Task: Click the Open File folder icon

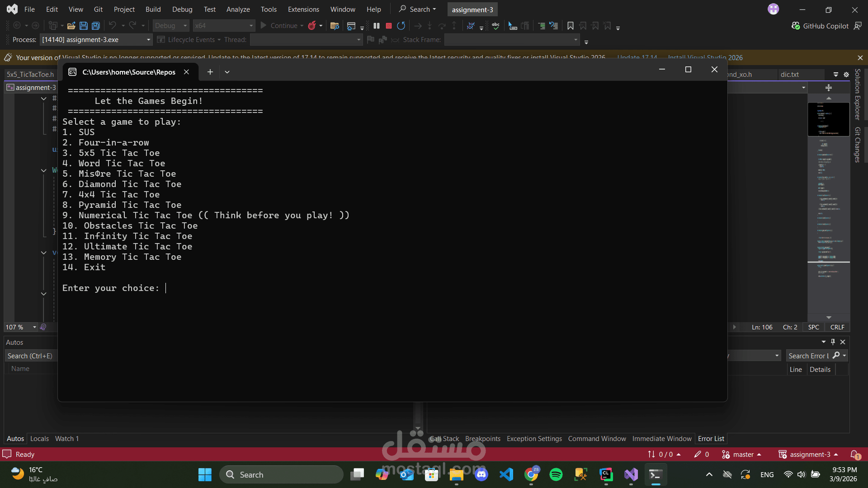Action: 71,26
